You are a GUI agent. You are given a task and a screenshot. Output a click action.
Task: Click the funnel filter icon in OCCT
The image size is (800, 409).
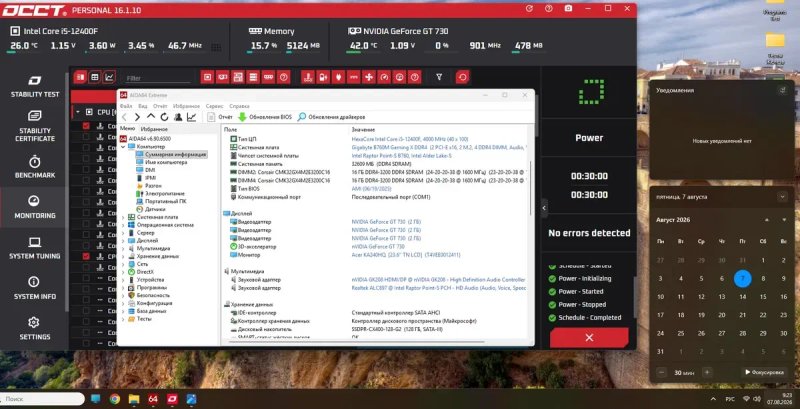439,78
